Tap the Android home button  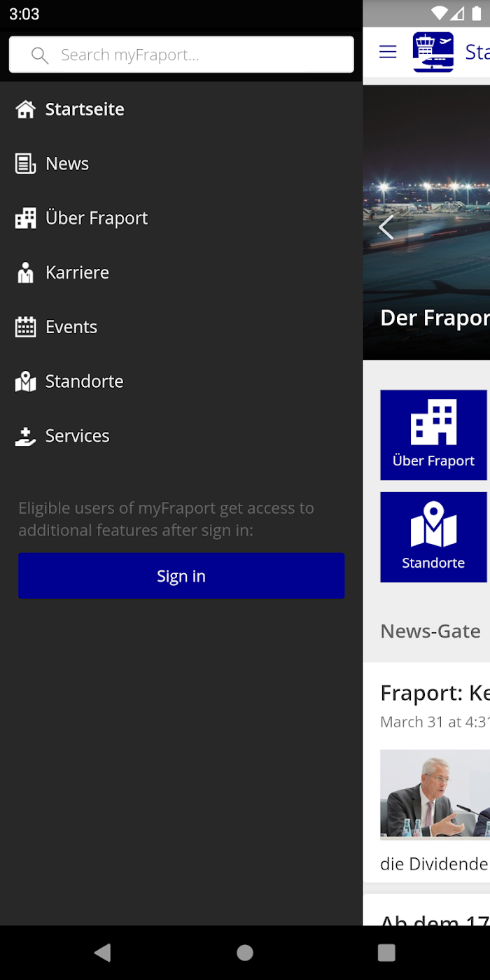coord(245,952)
